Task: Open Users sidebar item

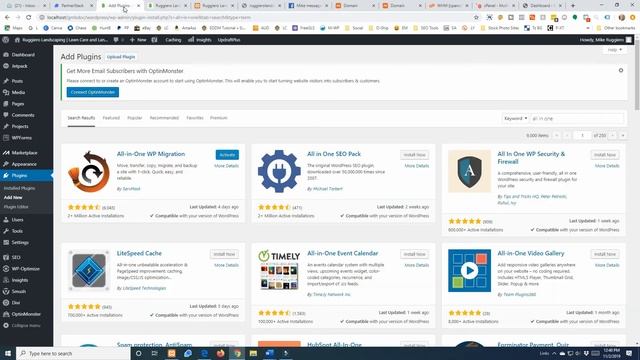Action: pos(17,220)
